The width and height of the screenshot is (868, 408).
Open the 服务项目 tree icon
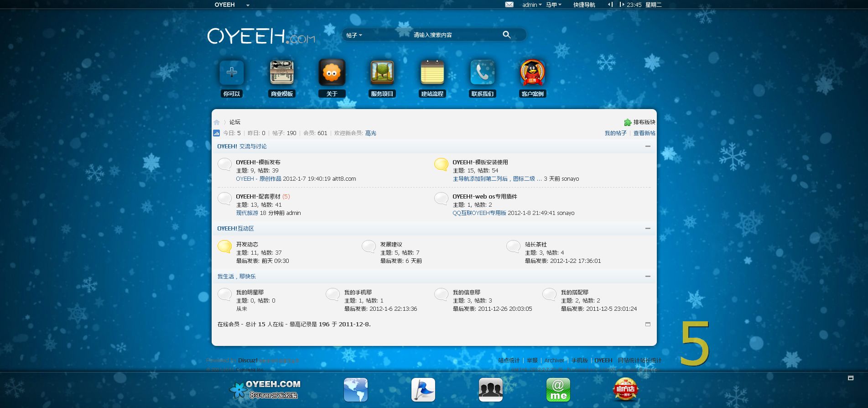pyautogui.click(x=382, y=72)
